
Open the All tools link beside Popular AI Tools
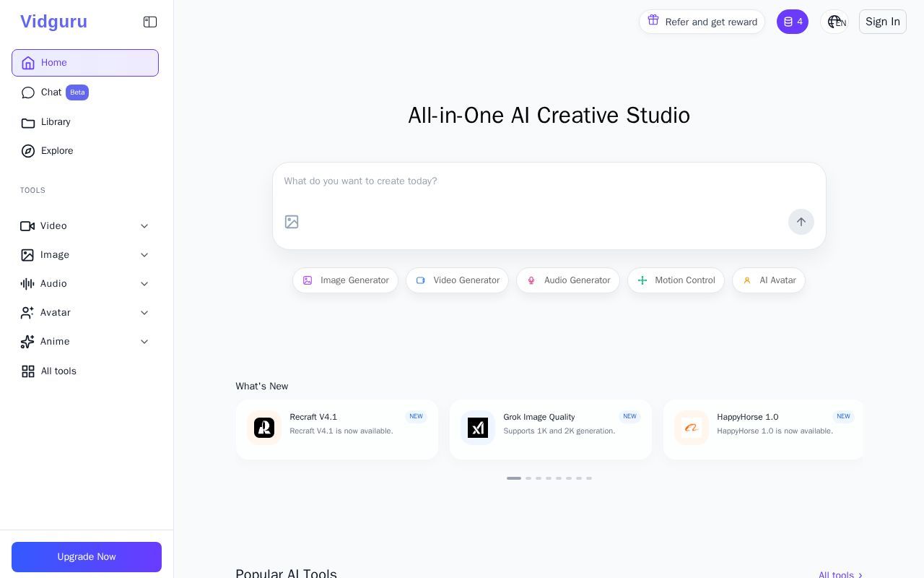pyautogui.click(x=841, y=575)
